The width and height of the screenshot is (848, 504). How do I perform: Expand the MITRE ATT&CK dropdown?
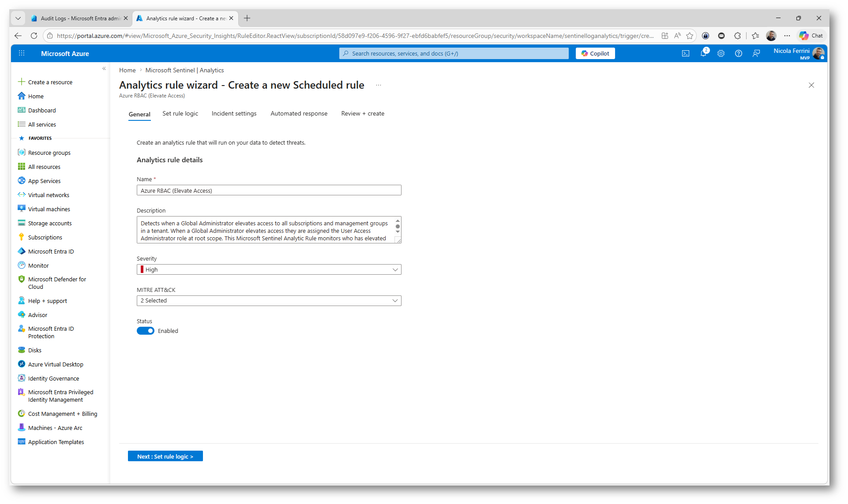click(x=269, y=301)
